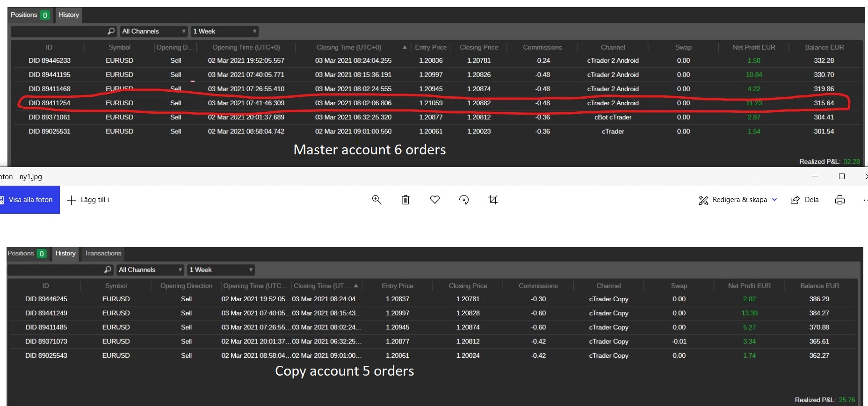Click the heart favorite icon
This screenshot has height=406, width=868.
[435, 200]
